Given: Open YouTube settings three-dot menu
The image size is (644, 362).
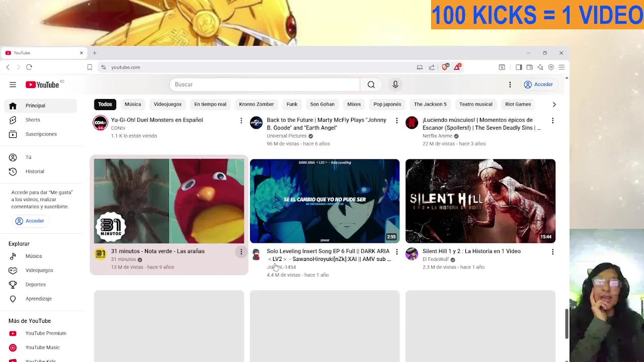Looking at the screenshot, I should [x=510, y=84].
